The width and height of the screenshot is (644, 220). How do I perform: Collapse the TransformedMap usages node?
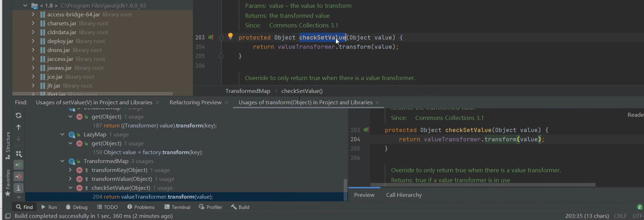pos(62,161)
